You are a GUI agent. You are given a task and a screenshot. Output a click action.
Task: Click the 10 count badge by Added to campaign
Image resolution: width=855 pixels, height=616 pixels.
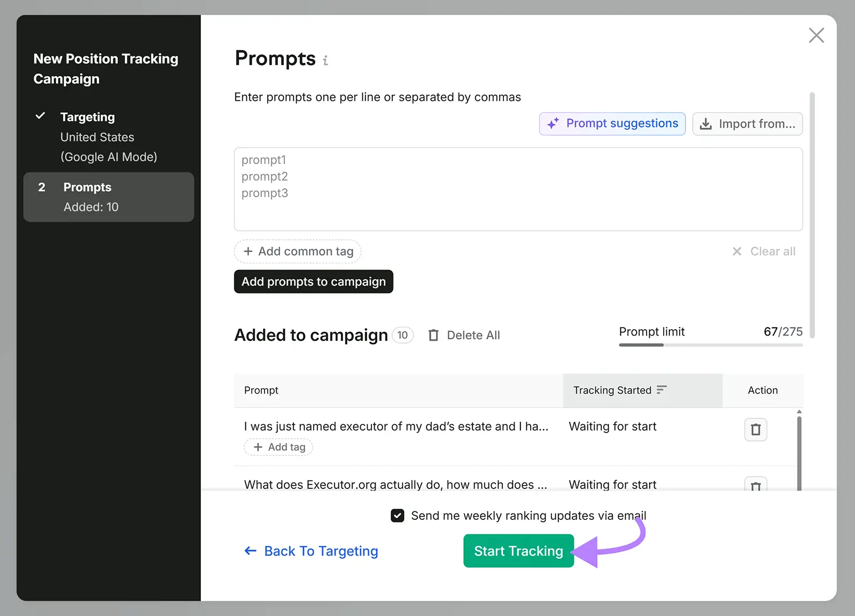pyautogui.click(x=403, y=335)
